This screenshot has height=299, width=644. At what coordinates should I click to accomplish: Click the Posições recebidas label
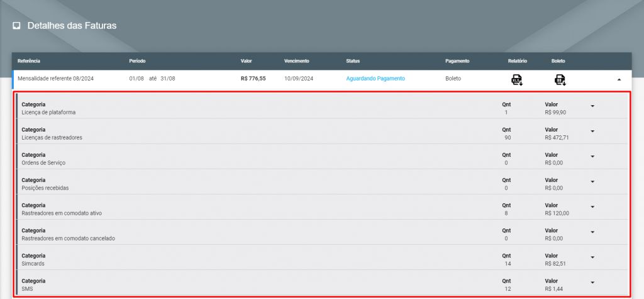45,188
